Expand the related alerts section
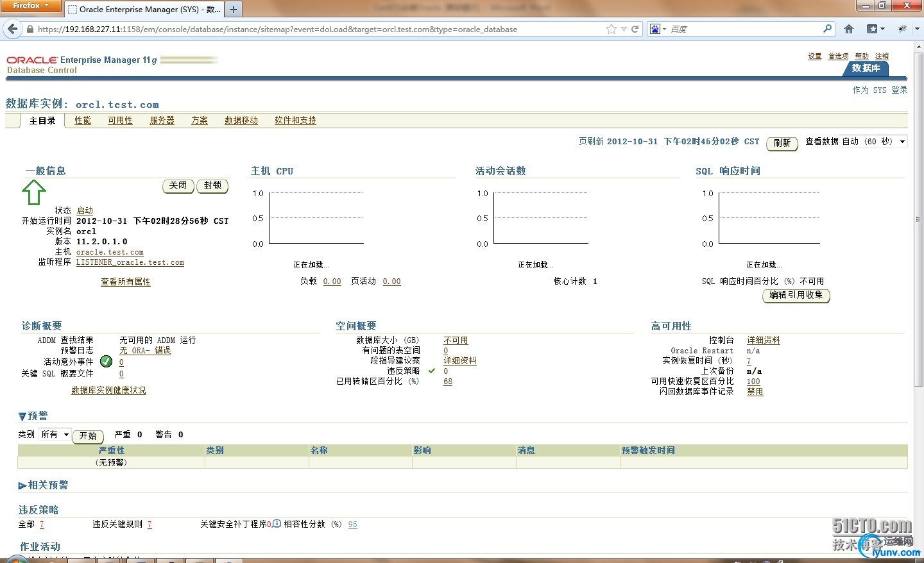This screenshot has height=563, width=924. [x=22, y=486]
